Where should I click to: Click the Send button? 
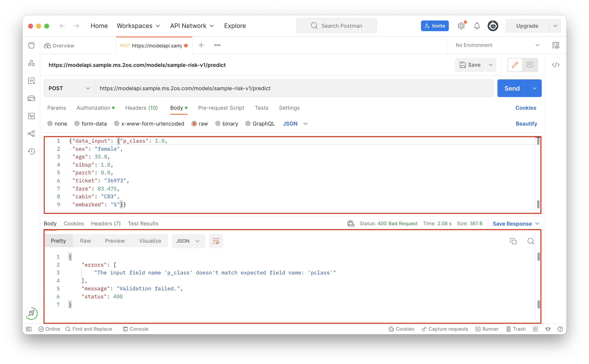pyautogui.click(x=512, y=88)
